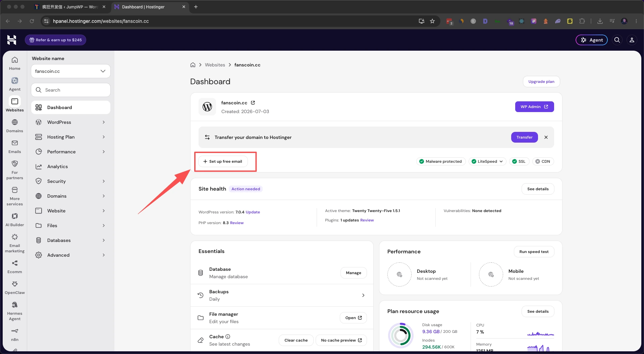Screen dimensions: 644x354
Task: Click Set up free email
Action: (223, 161)
